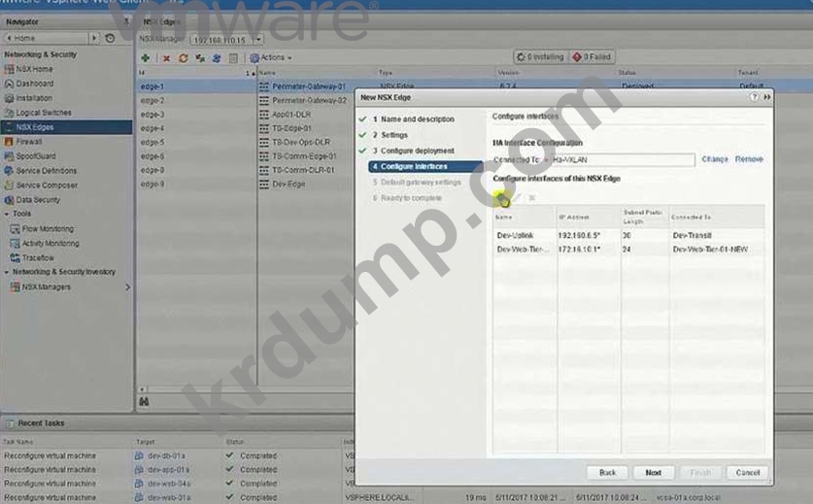Click the Firewall icon in sidebar
Screen dimensions: 813x504
[x=9, y=142]
